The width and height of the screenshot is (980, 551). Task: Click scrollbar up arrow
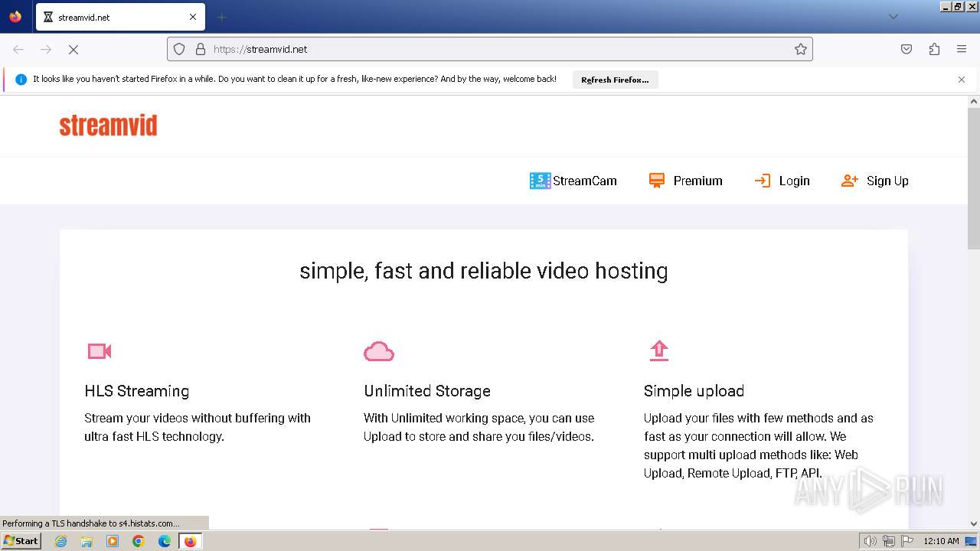(974, 101)
